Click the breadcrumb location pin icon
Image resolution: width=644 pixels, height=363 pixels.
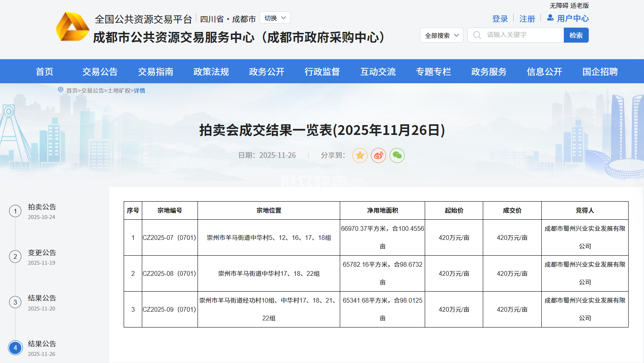60,90
